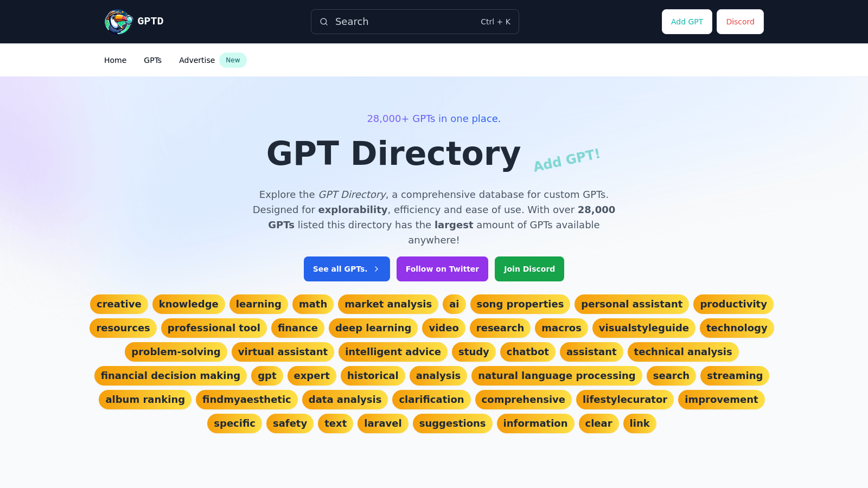Image resolution: width=868 pixels, height=488 pixels.
Task: Open the GPTs menu item
Action: point(152,60)
